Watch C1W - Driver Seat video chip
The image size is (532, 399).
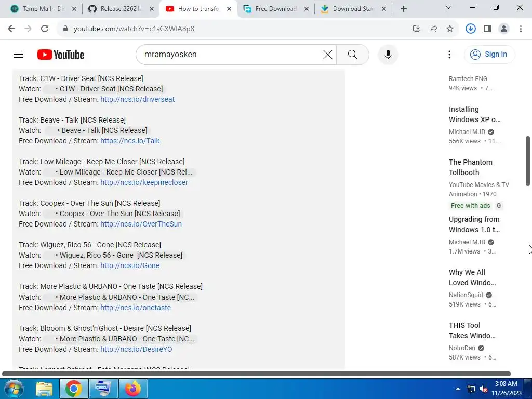click(x=104, y=89)
